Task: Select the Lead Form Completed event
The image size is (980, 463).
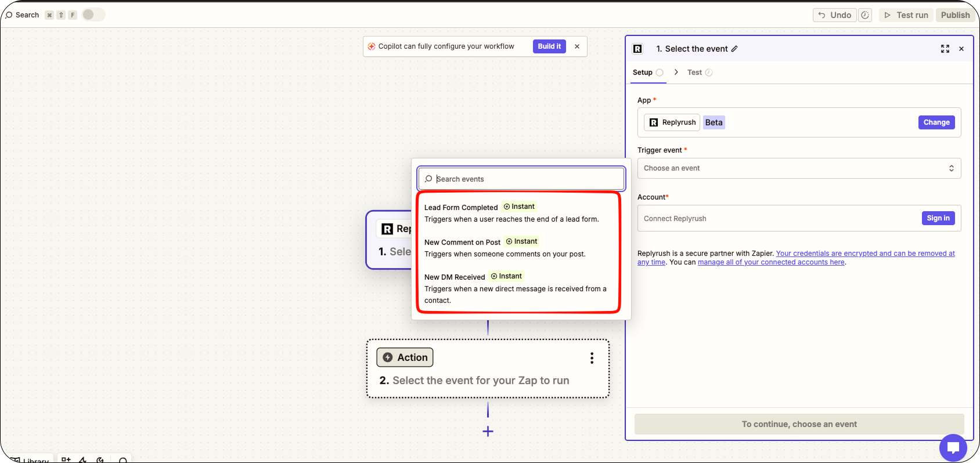Action: 518,213
